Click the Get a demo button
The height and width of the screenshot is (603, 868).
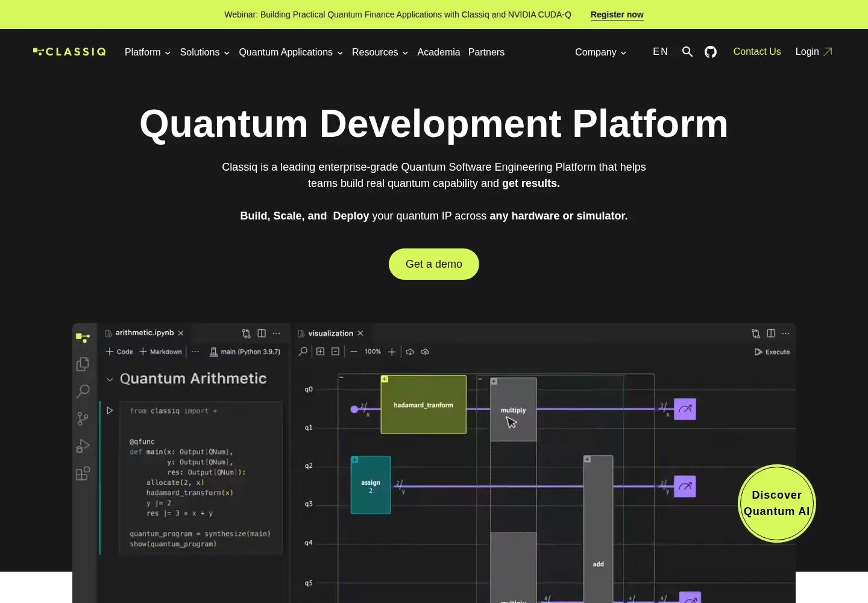click(x=434, y=264)
